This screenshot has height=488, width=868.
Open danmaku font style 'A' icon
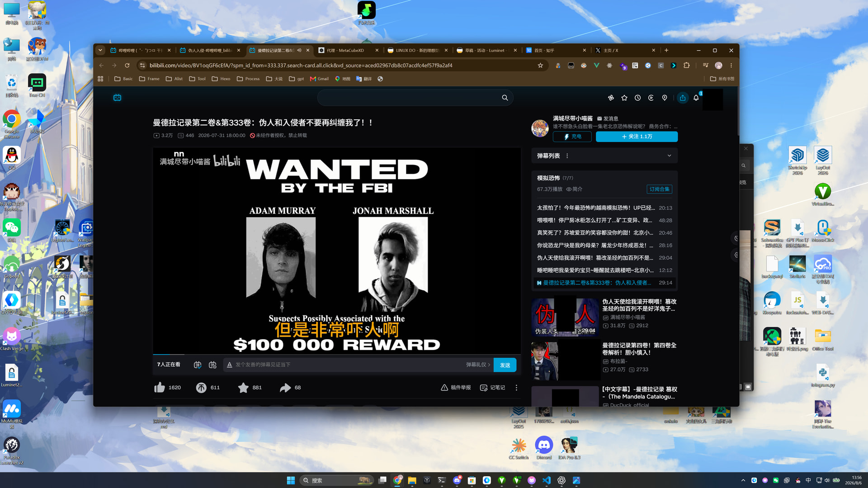pos(229,365)
